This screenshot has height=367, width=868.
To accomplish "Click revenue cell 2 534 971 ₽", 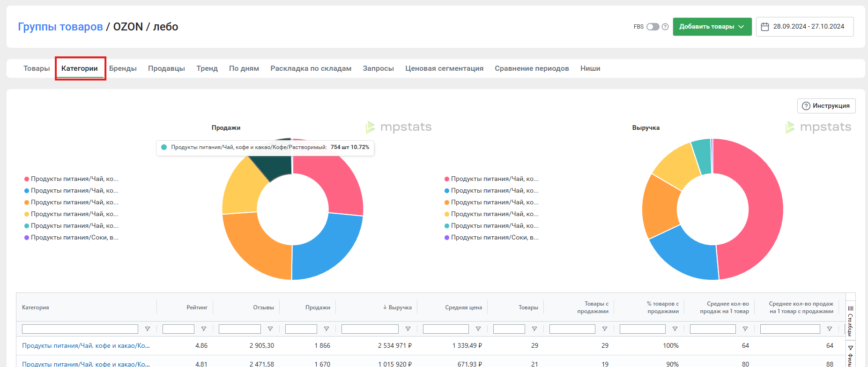I will point(395,345).
